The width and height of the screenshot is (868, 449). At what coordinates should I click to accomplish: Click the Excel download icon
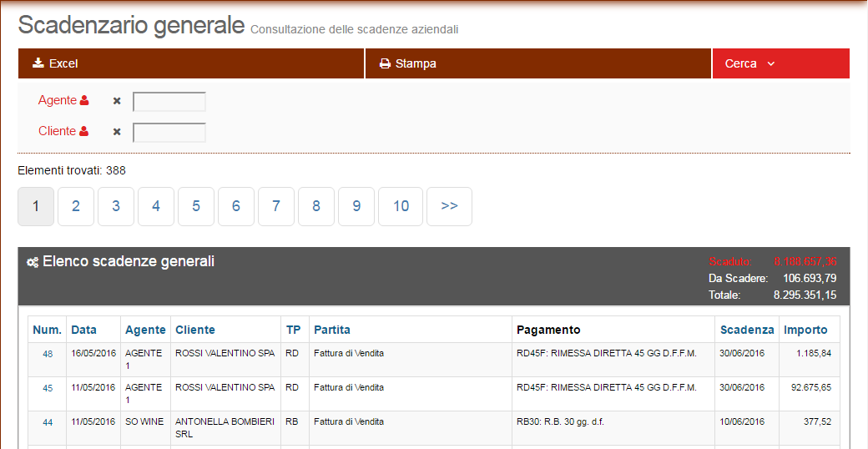[x=38, y=63]
